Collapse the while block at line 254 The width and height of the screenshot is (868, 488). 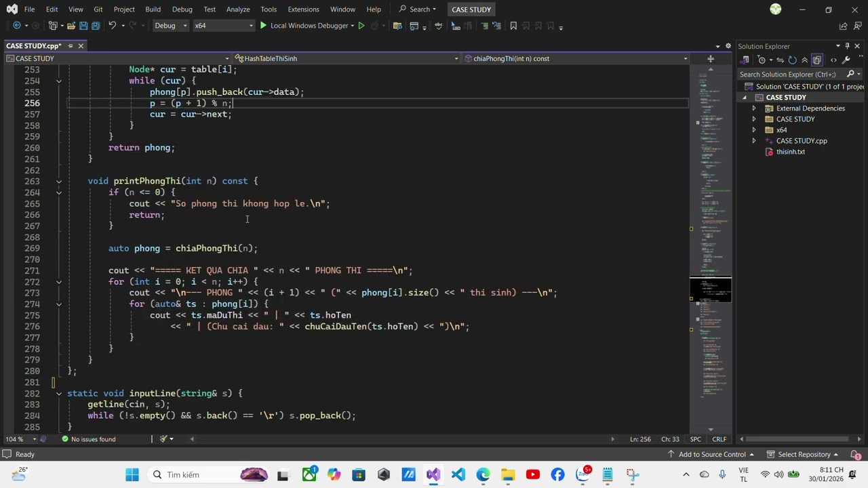point(59,81)
